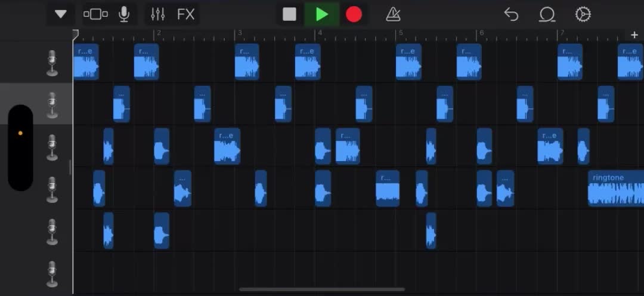This screenshot has height=296, width=644.
Task: Undo the last action
Action: tap(512, 15)
